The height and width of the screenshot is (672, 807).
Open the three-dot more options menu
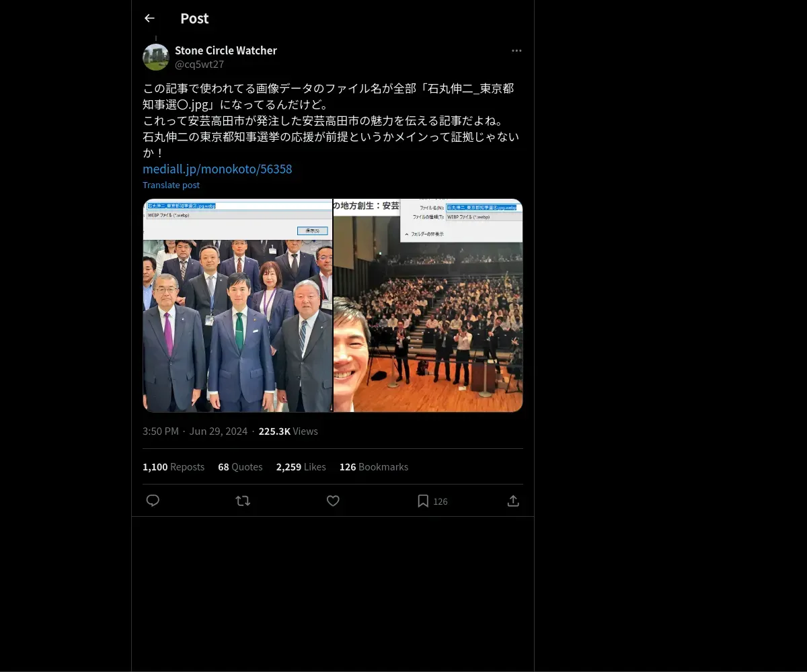click(516, 50)
